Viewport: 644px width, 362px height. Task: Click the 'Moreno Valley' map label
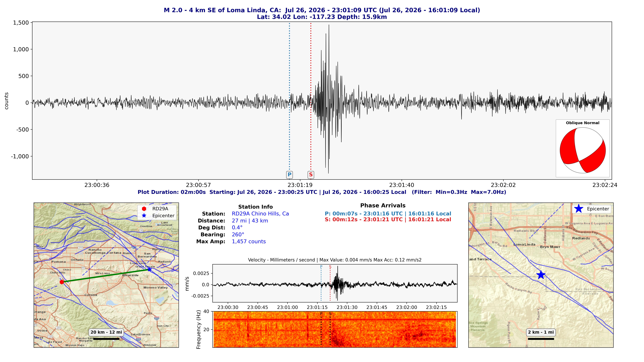tap(156, 288)
